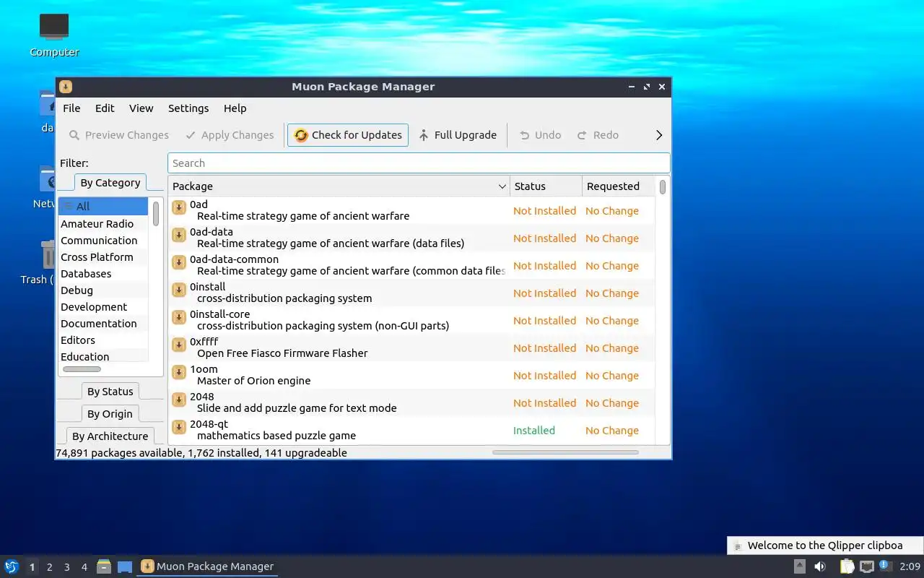Open the start menu in the taskbar
This screenshot has width=924, height=578.
pos(11,566)
